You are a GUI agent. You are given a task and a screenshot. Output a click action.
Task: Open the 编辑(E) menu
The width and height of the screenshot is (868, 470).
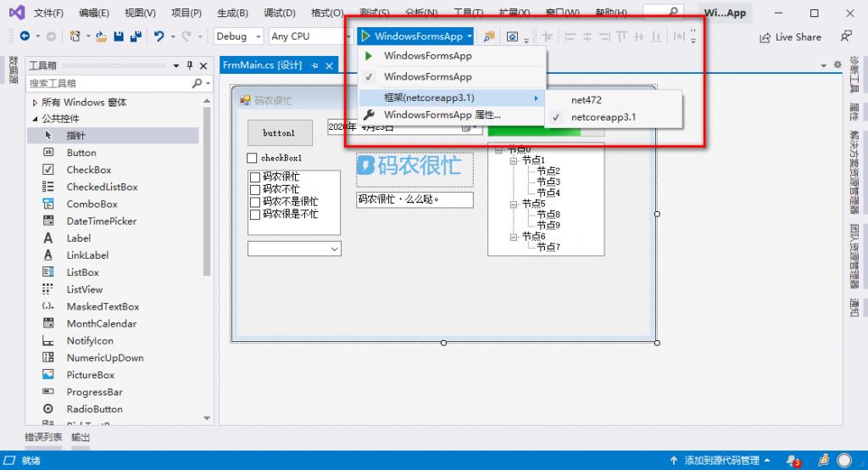pyautogui.click(x=93, y=13)
